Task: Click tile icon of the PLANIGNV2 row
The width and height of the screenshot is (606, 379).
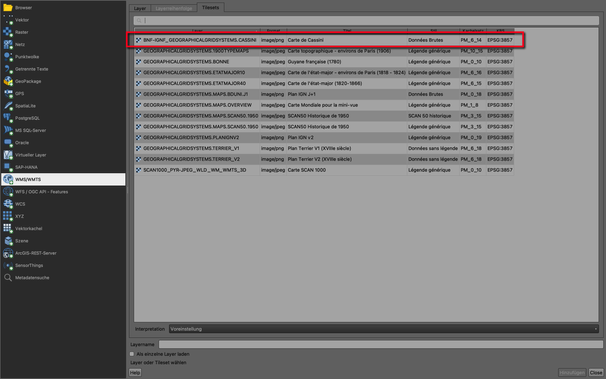Action: pos(138,138)
